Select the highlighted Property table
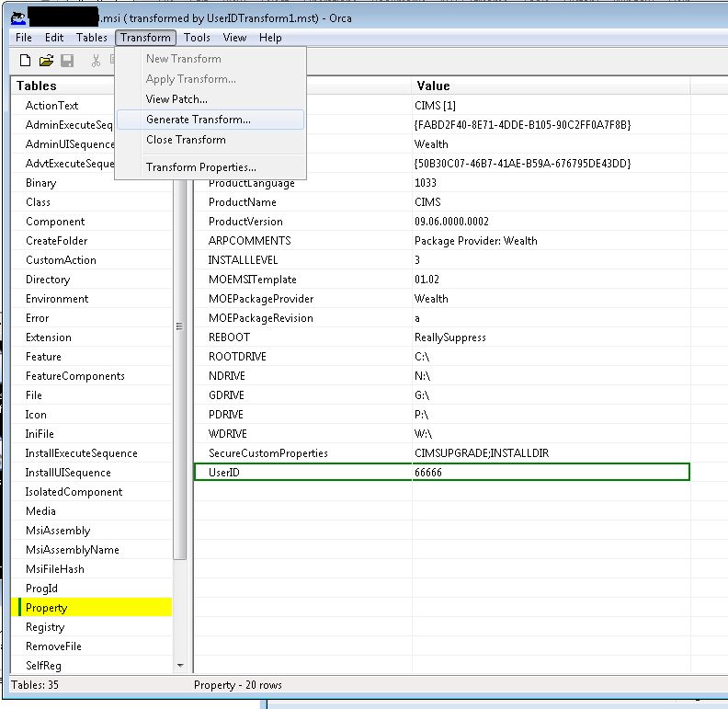This screenshot has width=728, height=709. pos(92,608)
